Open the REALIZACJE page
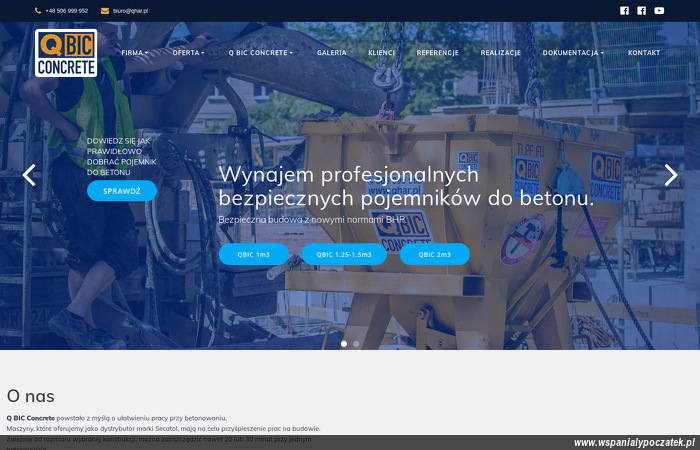 click(x=500, y=53)
